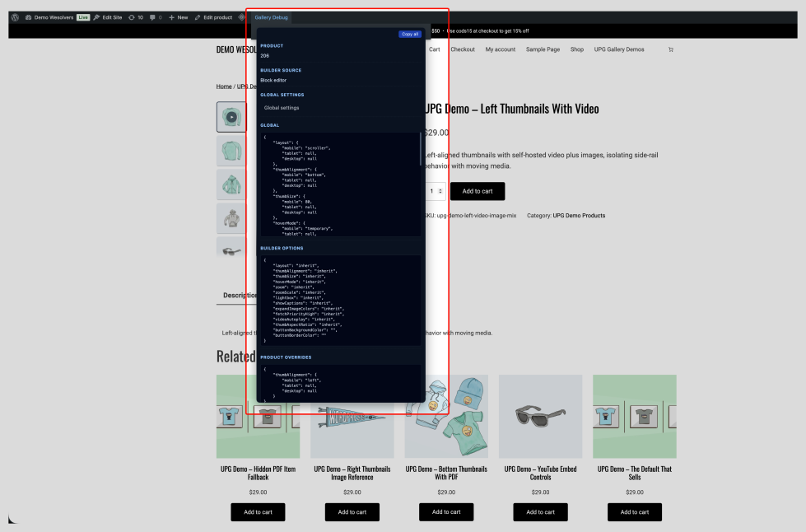The height and width of the screenshot is (532, 806).
Task: Select the gray hoodie thumbnail
Action: (231, 218)
